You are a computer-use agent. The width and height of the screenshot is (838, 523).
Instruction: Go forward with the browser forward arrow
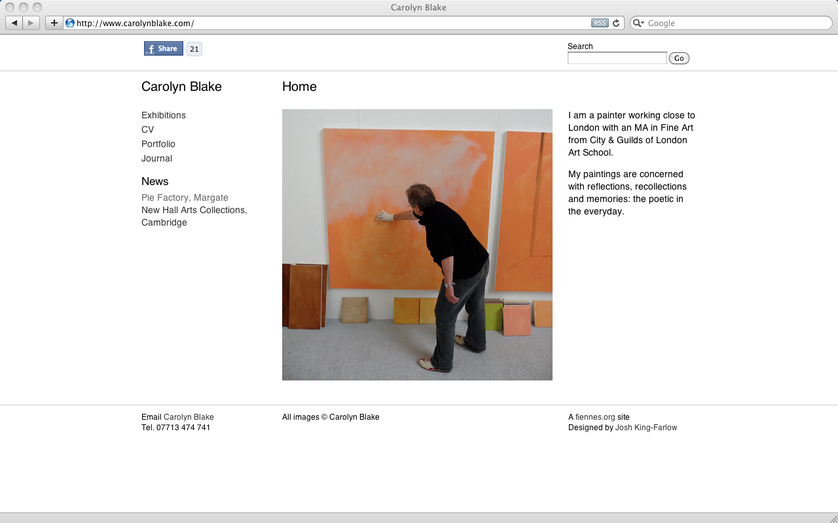click(x=31, y=23)
